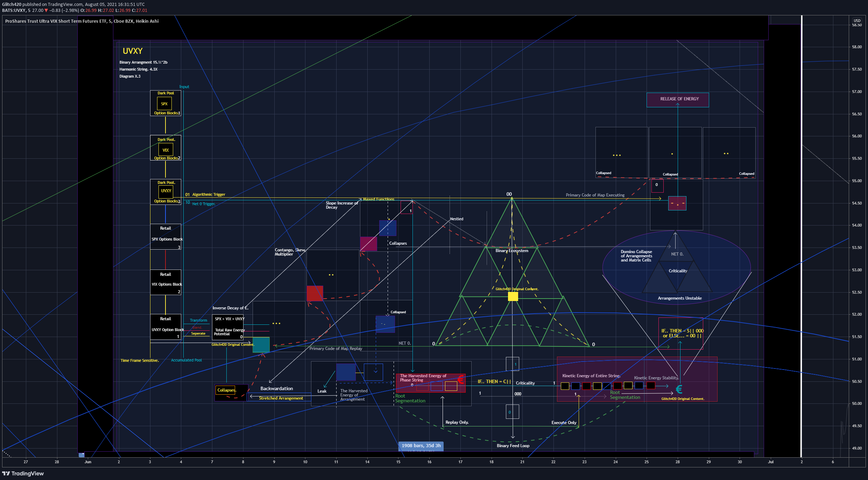Click the 'Inverse Decay of E.' label

click(x=230, y=308)
